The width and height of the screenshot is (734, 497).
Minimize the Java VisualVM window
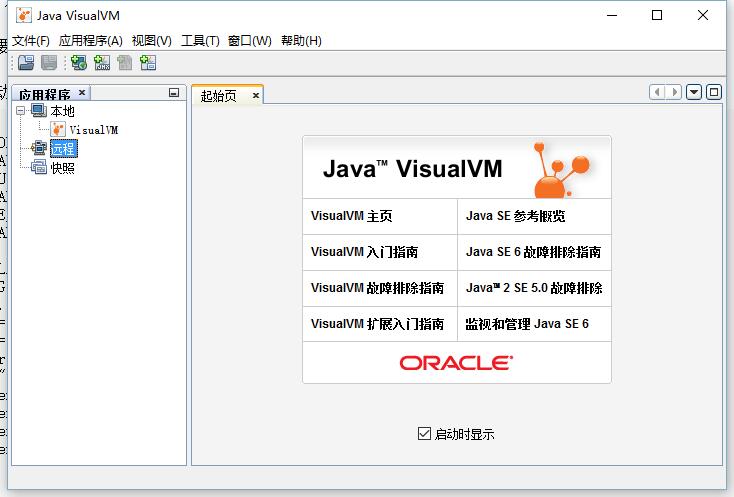[x=612, y=15]
